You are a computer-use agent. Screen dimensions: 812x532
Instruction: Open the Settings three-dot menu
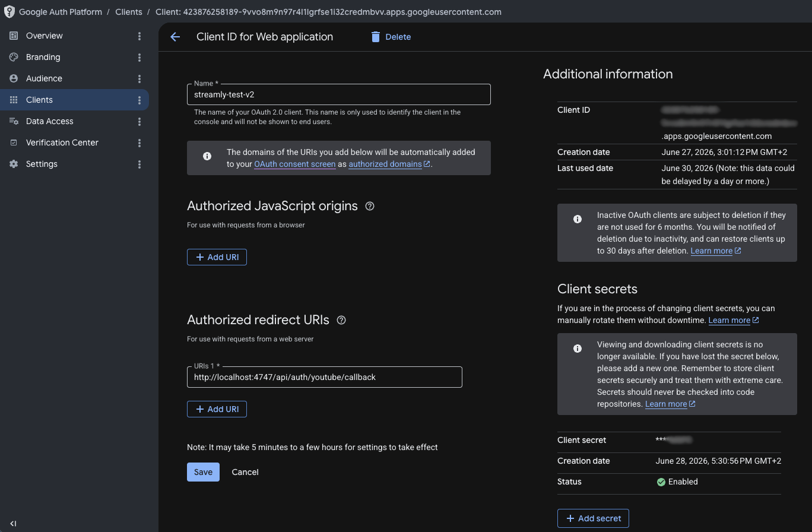[139, 164]
